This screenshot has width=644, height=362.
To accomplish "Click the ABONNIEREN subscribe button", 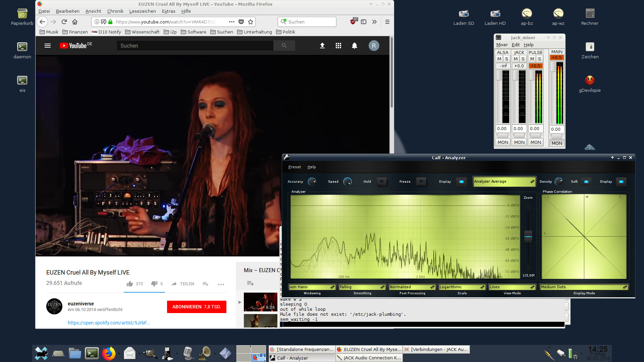I will (x=197, y=307).
